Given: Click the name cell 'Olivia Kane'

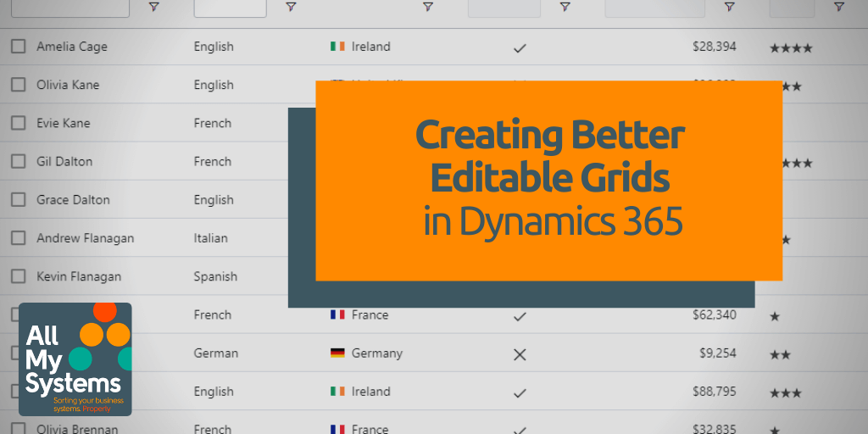Looking at the screenshot, I should pyautogui.click(x=68, y=85).
